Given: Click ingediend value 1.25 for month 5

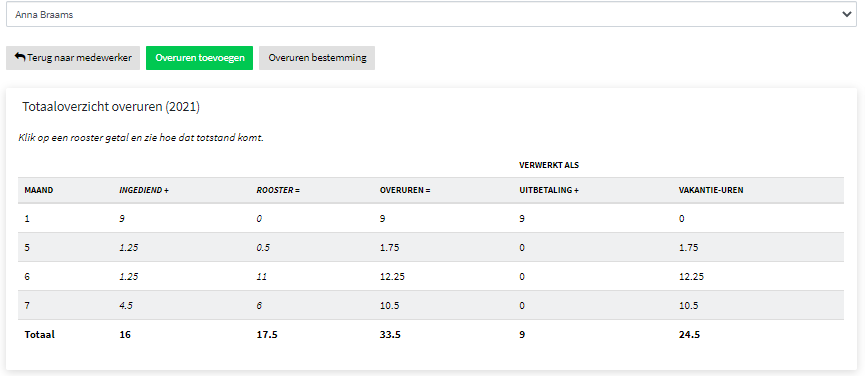Looking at the screenshot, I should coord(128,248).
